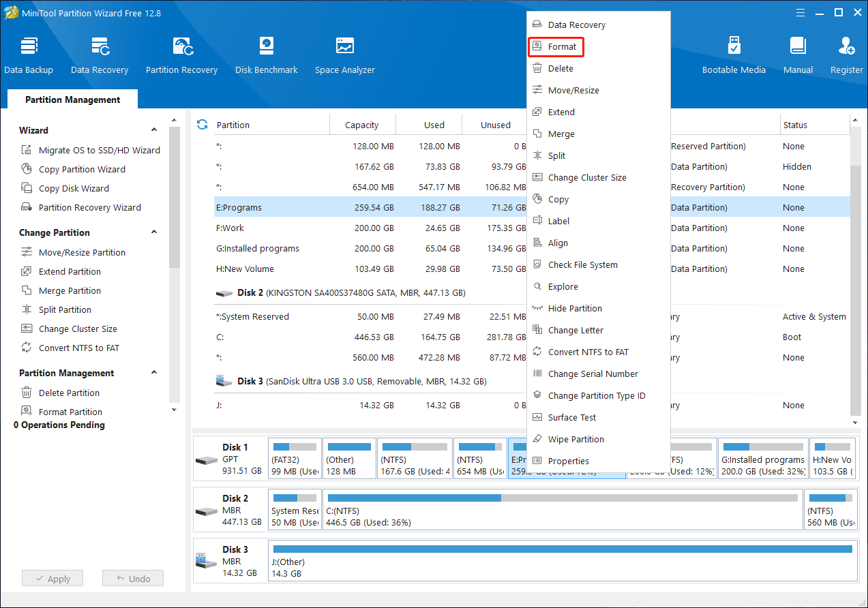Collapse the Partition Management section
The width and height of the screenshot is (868, 608).
(x=153, y=372)
